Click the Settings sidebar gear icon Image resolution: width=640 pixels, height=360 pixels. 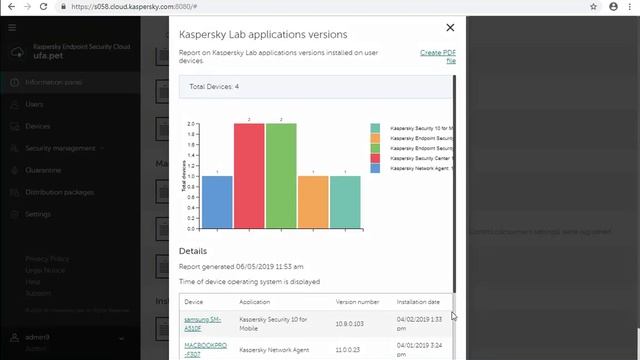(x=15, y=214)
